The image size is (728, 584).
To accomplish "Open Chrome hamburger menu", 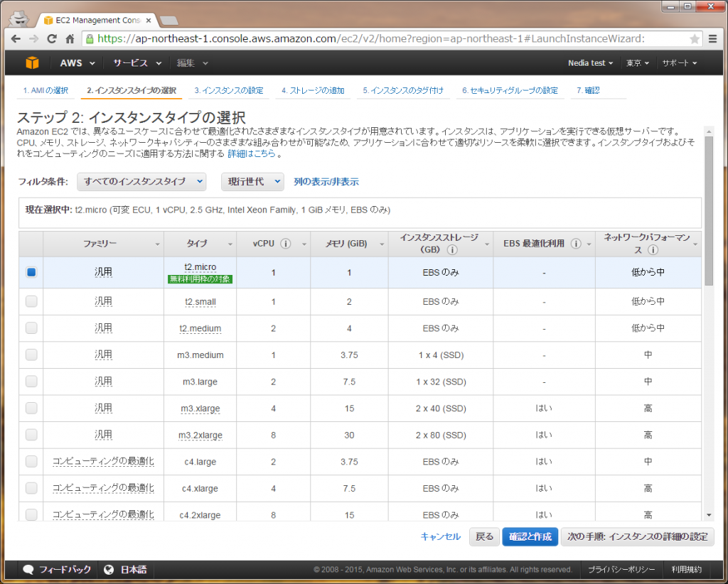I will pyautogui.click(x=712, y=39).
